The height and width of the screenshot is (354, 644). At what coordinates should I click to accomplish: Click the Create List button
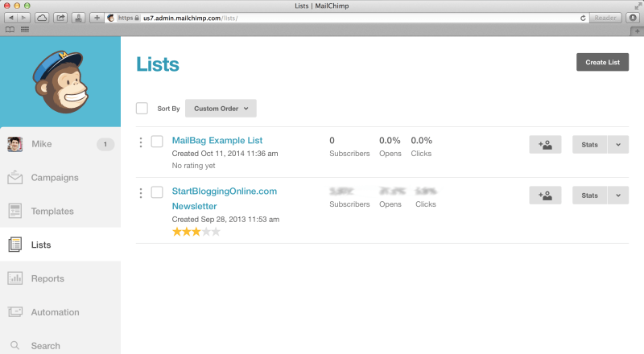602,62
